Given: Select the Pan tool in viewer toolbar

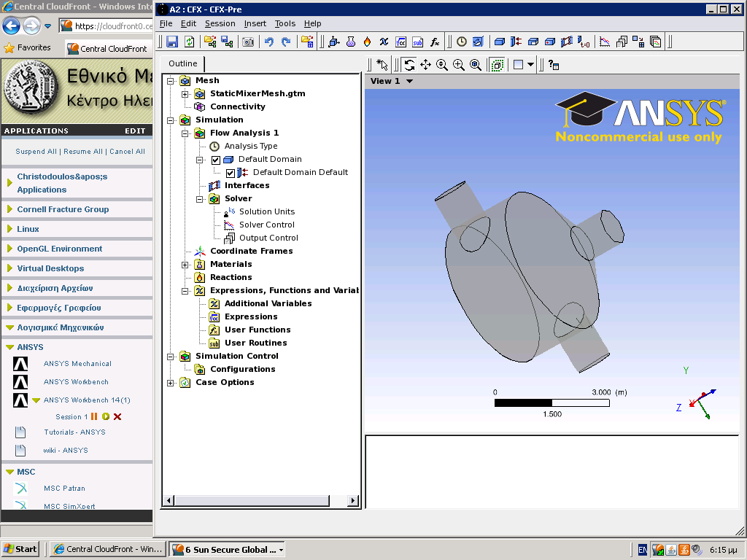Looking at the screenshot, I should [426, 65].
